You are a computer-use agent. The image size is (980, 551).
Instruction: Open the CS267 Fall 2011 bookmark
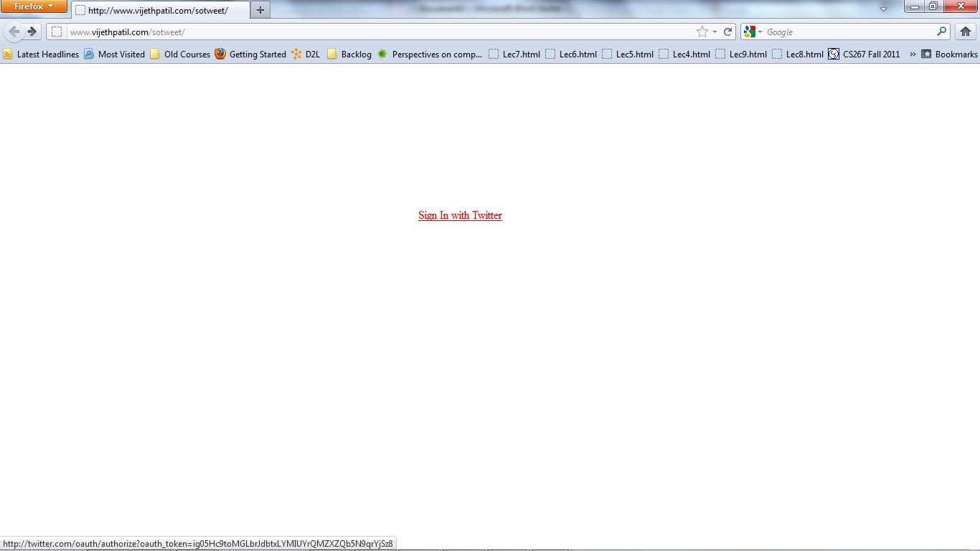coord(864,54)
